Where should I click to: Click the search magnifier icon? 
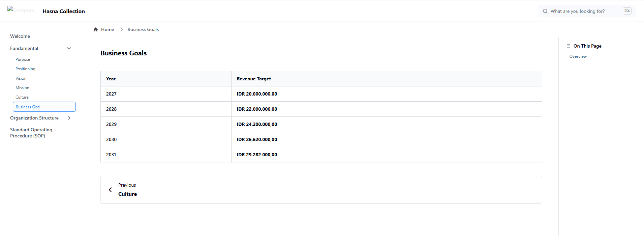pyautogui.click(x=545, y=11)
